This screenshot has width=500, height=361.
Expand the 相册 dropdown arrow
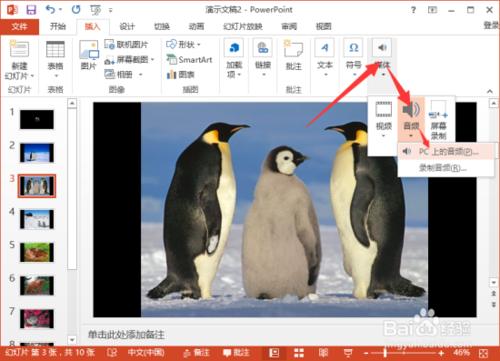click(x=141, y=74)
